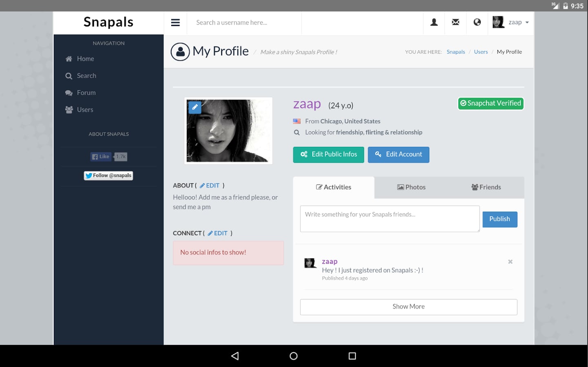Click the battery icon in status bar
This screenshot has height=367, width=588.
click(566, 6)
